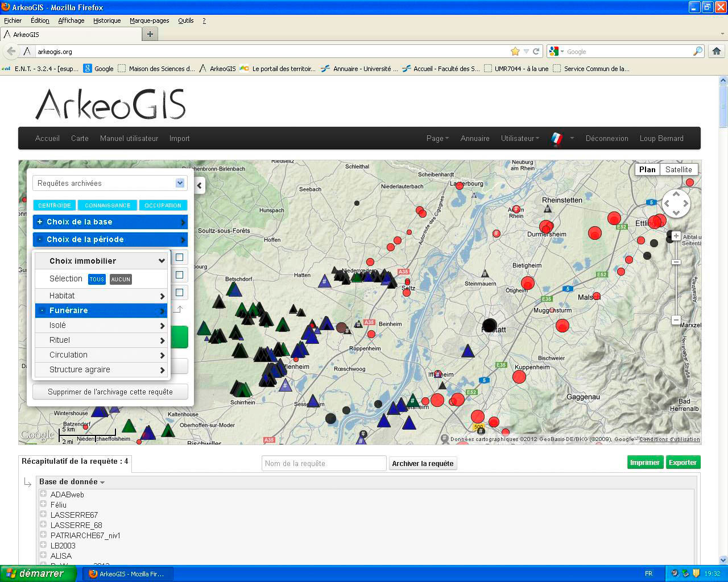Tick the checkbox beside the Habitat row

(x=179, y=292)
